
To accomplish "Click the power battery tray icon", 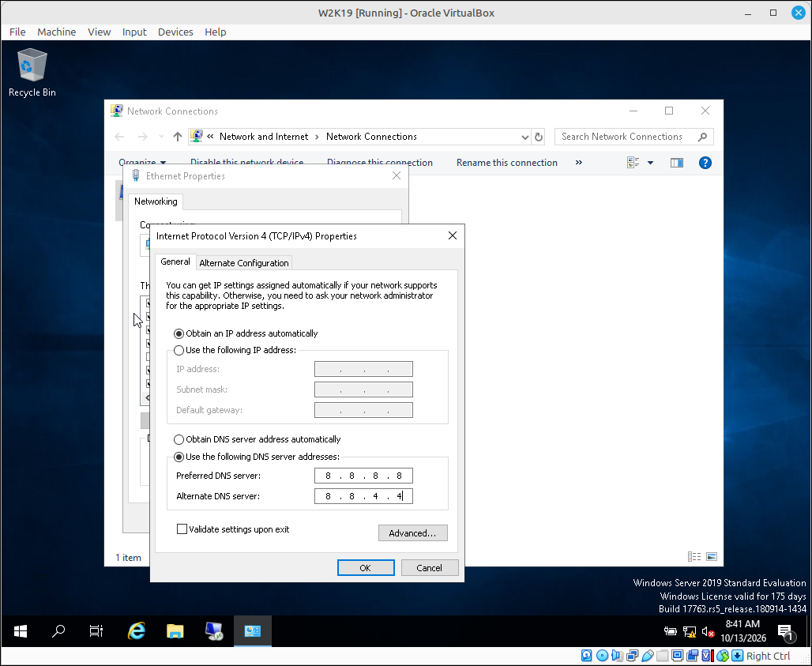I will pyautogui.click(x=670, y=631).
